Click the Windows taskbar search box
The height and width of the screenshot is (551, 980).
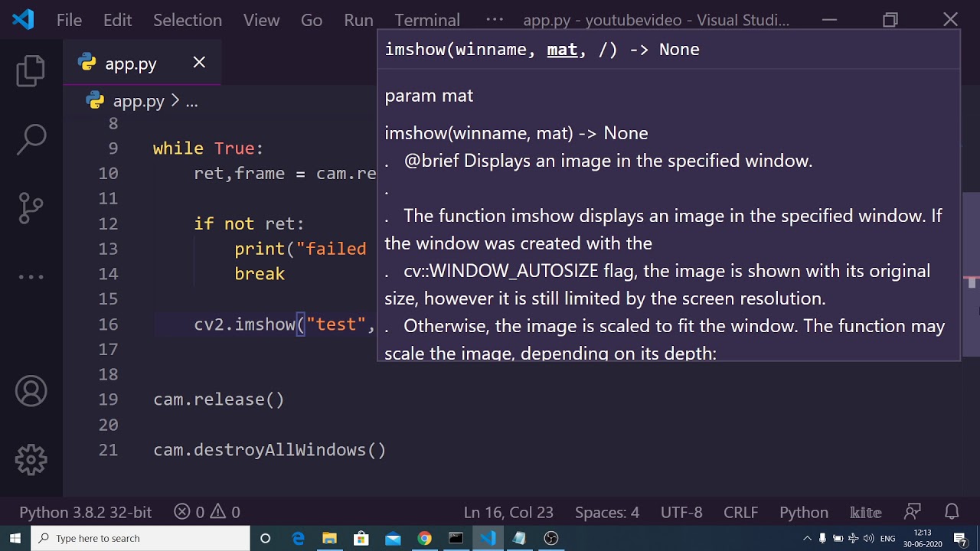(141, 538)
